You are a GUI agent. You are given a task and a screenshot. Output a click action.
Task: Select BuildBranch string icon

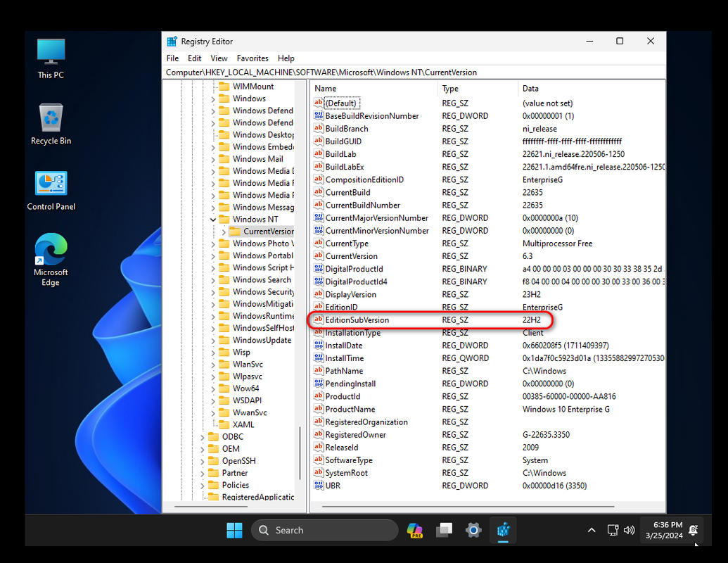coord(319,128)
